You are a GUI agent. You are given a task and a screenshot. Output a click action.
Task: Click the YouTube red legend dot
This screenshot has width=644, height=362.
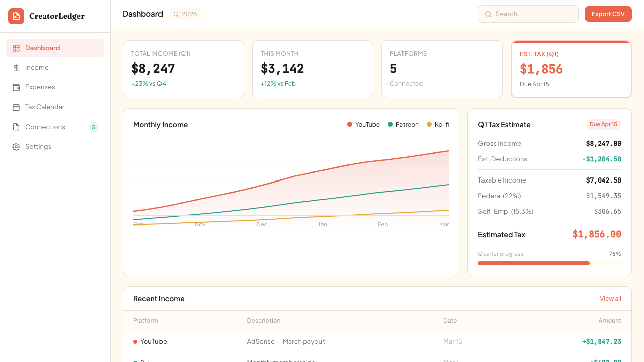tap(350, 125)
